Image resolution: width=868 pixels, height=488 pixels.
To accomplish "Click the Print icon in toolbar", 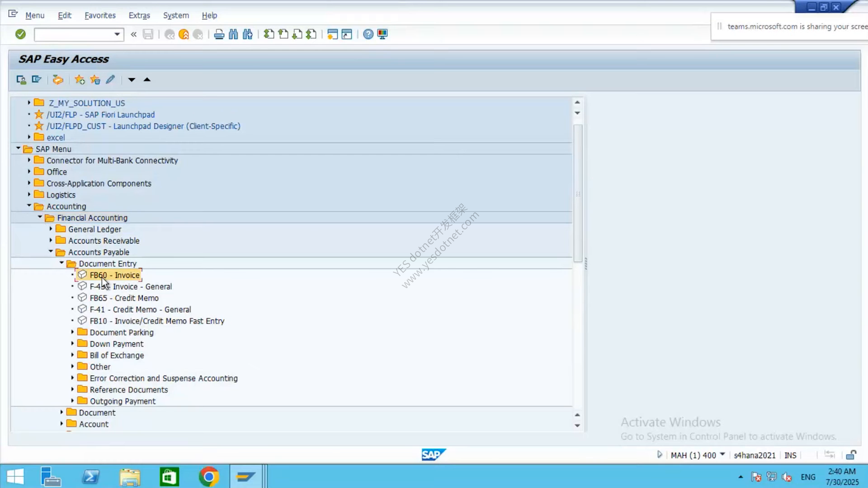I will 219,34.
